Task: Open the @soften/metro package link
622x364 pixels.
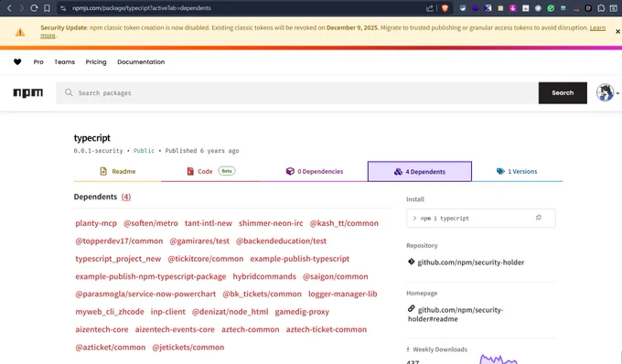Action: click(151, 223)
